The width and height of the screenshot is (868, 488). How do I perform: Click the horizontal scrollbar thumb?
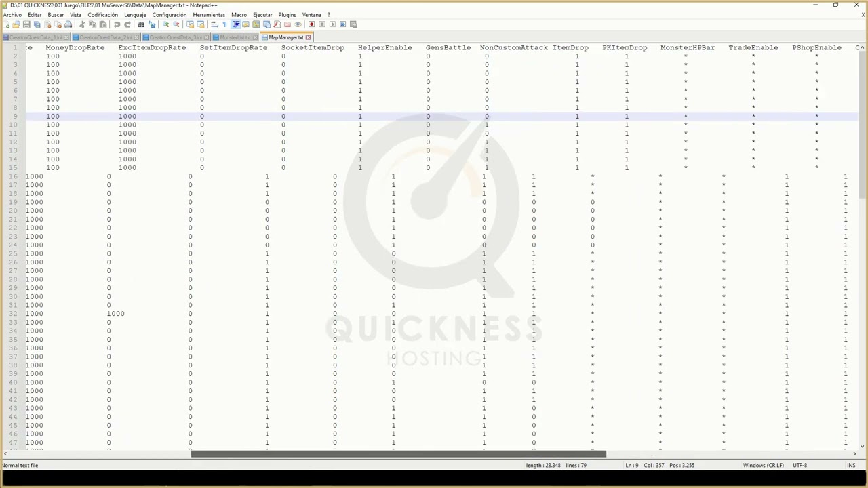(399, 454)
